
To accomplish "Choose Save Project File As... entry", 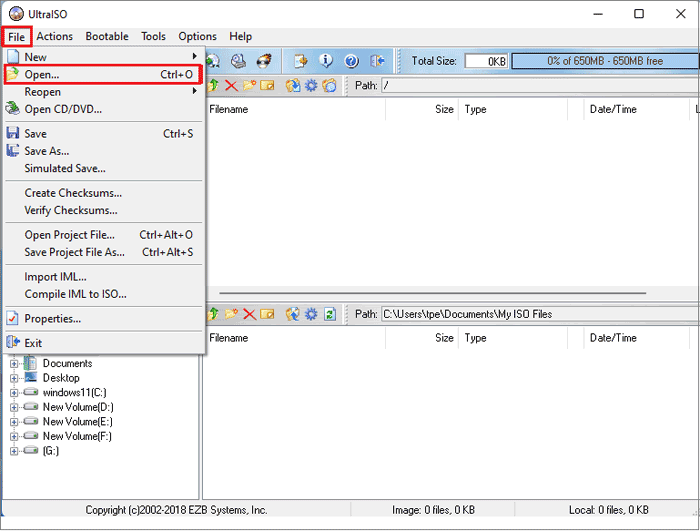I will coord(104,252).
